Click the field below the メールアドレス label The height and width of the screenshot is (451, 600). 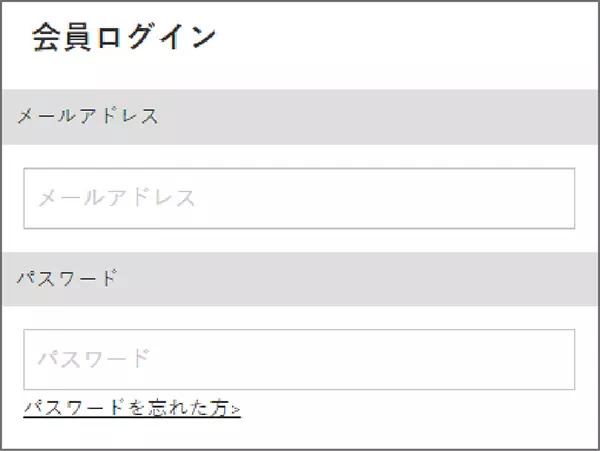click(x=299, y=198)
